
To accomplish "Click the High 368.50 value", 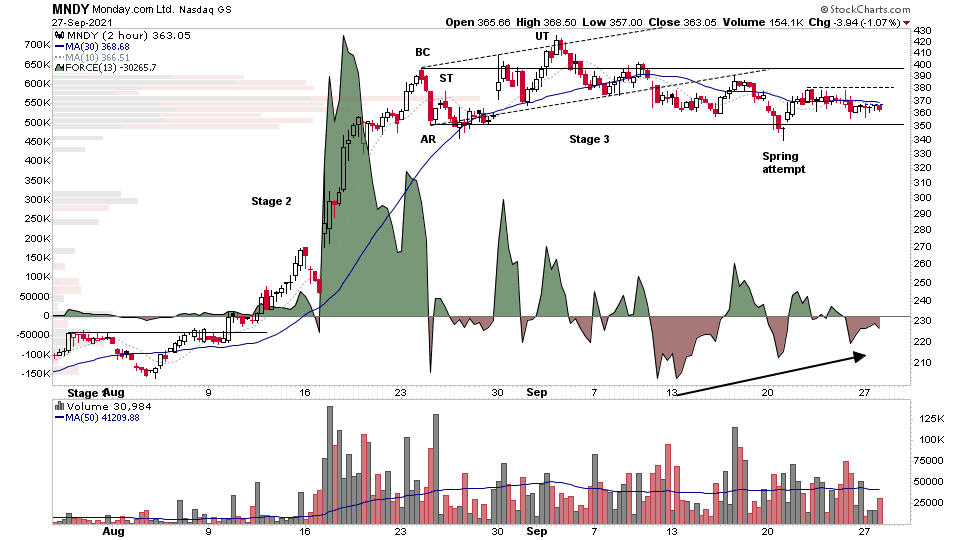I will click(x=546, y=23).
